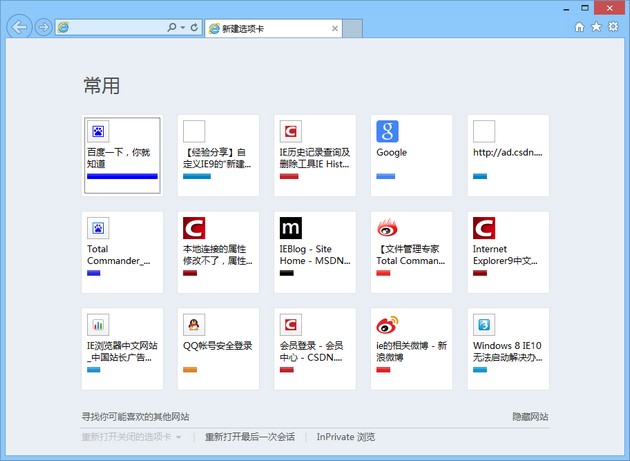630x461 pixels.
Task: Click CSDN icon on 会员登录 tile
Action: point(291,325)
